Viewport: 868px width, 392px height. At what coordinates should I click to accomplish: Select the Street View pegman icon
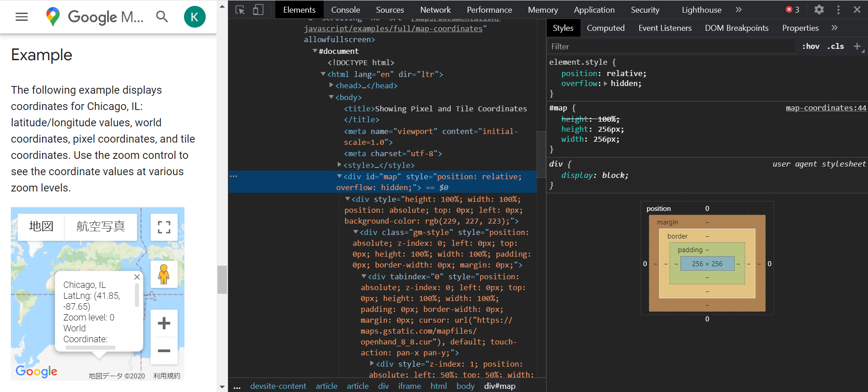pos(164,274)
